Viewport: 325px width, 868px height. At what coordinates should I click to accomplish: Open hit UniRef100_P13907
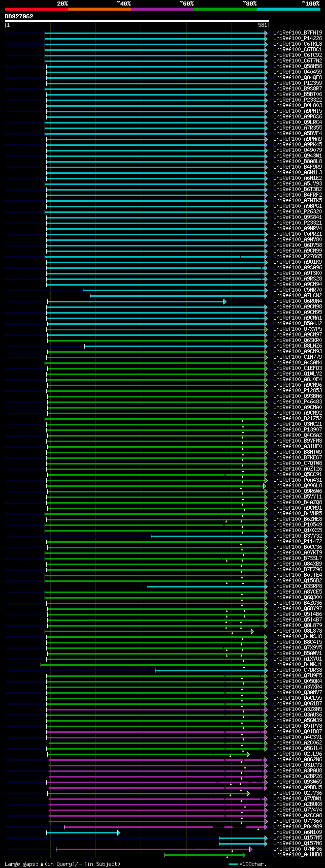(298, 430)
